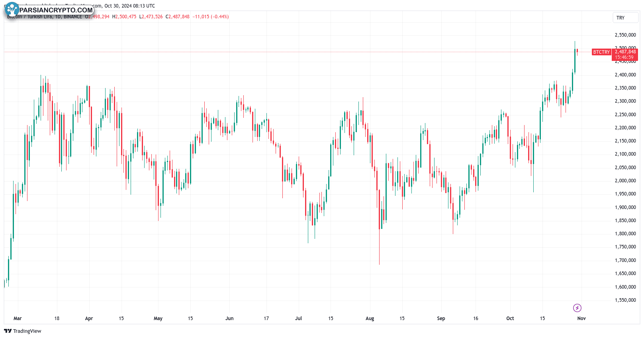Viewport: 644px width, 338px height.
Task: Click the 1,900,000 price axis label
Action: click(625, 207)
